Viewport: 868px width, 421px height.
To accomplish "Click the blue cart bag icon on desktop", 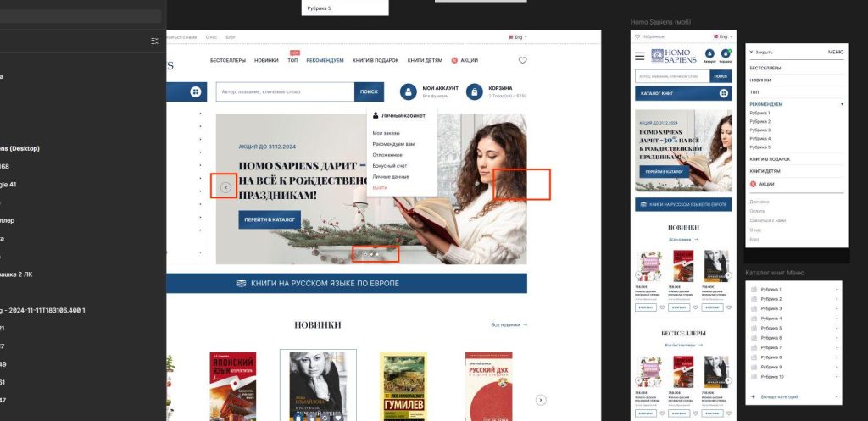I will (475, 91).
